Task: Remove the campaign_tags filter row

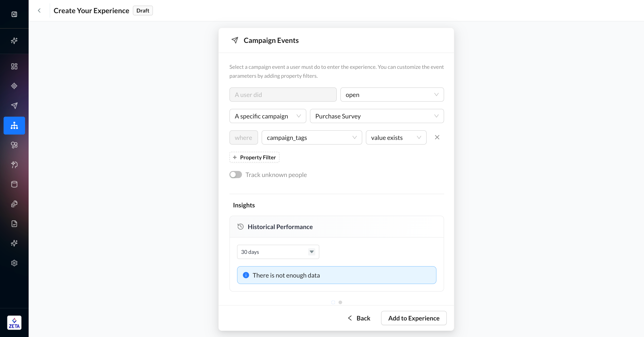Action: coord(437,137)
